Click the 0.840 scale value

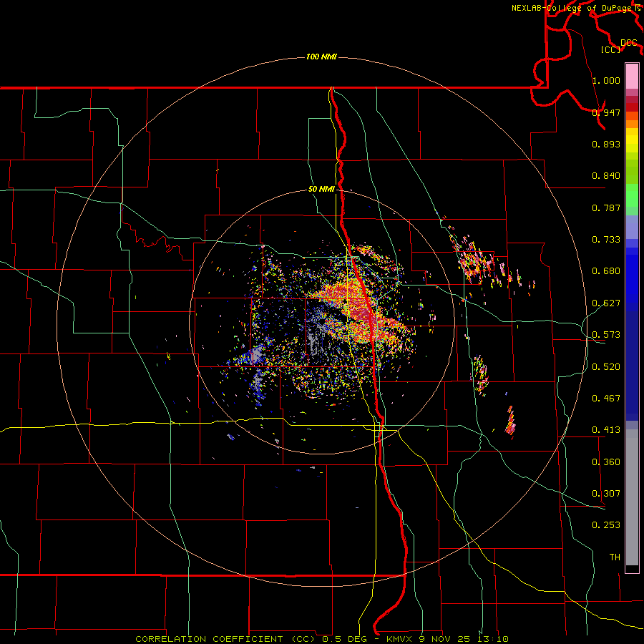tap(606, 175)
